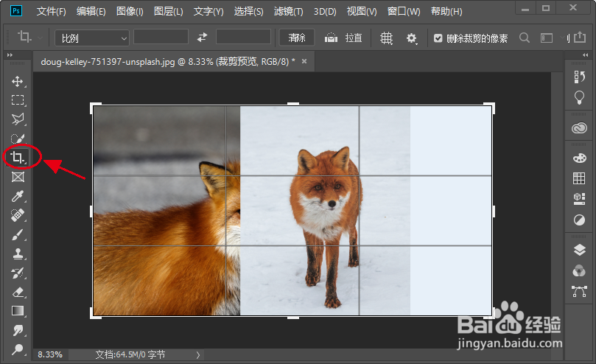Open the Swatches grid panel
The height and width of the screenshot is (364, 596).
579,178
